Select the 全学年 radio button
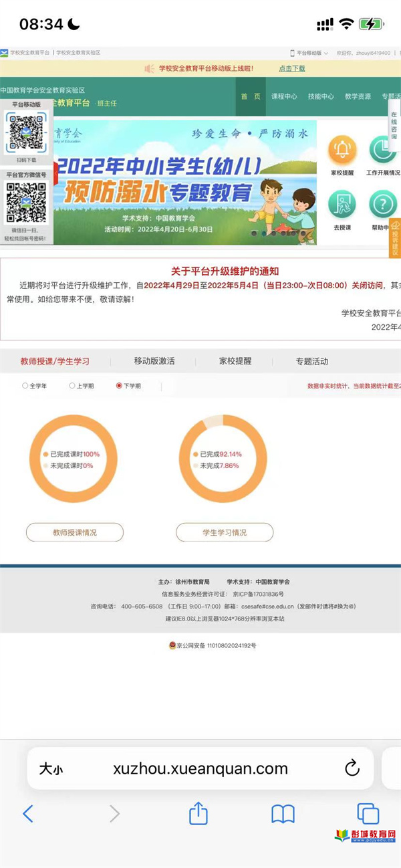The image size is (401, 868). [x=25, y=386]
